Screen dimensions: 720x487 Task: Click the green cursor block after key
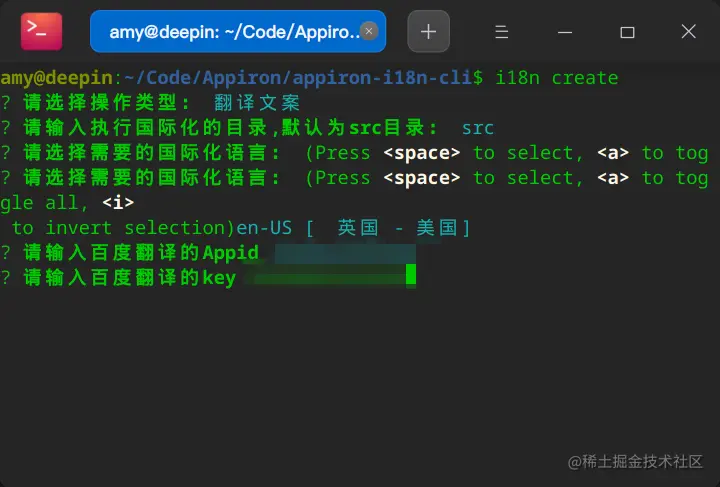(411, 274)
